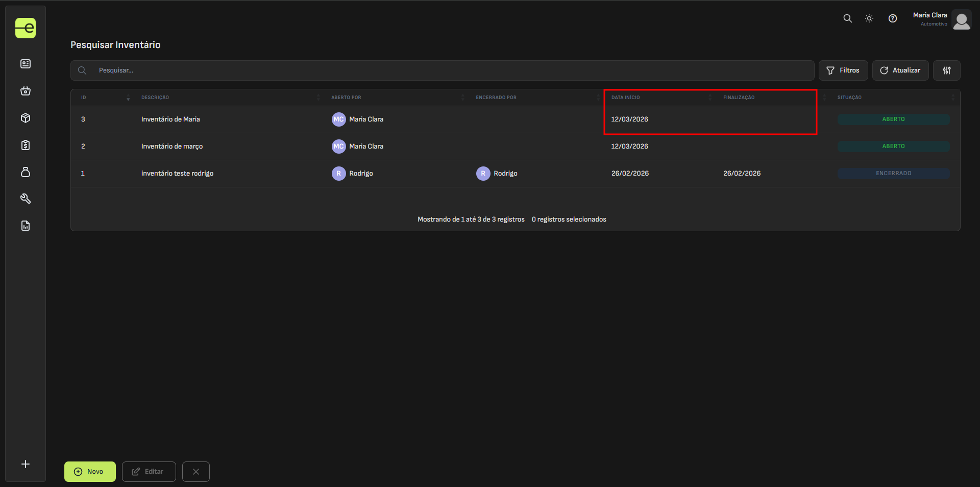Click the Pesquisar Inventário page title
The height and width of the screenshot is (487, 980).
click(115, 45)
